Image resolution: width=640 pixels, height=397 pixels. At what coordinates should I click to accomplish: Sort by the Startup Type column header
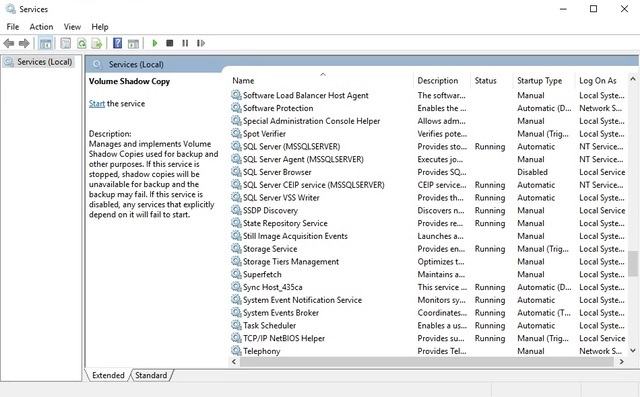pos(544,81)
